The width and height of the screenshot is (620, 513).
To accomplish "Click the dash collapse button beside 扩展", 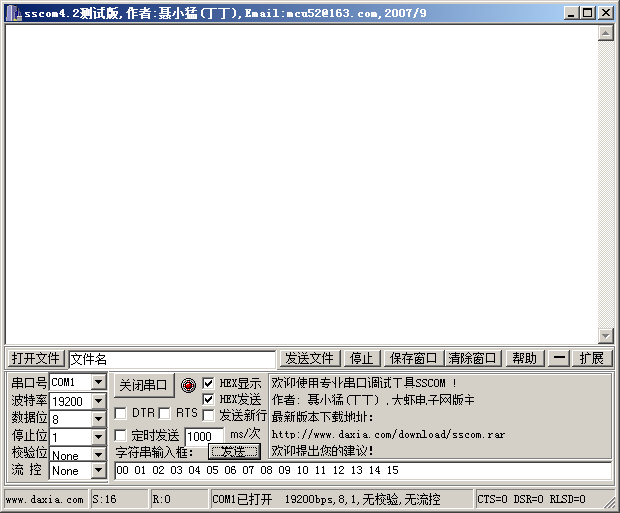I will [x=559, y=358].
